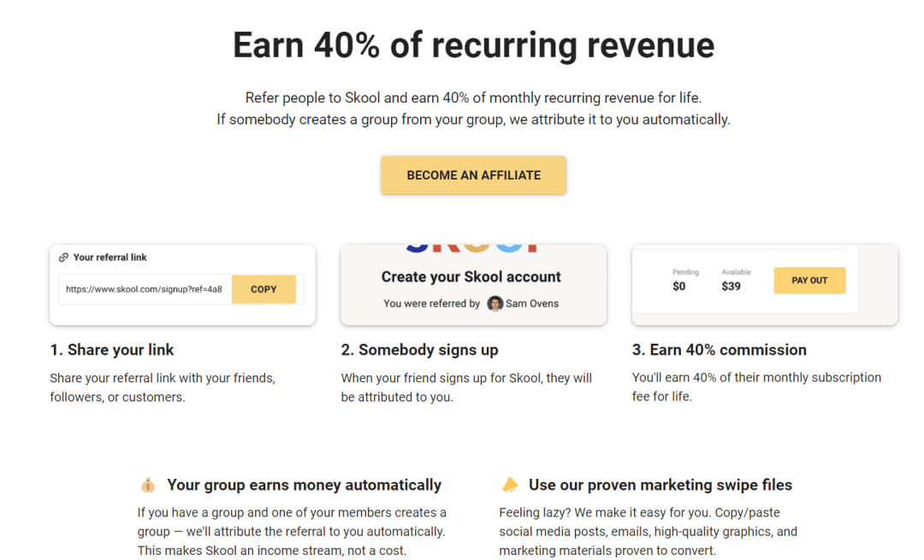Click Your group earns money automatically heading

(304, 485)
